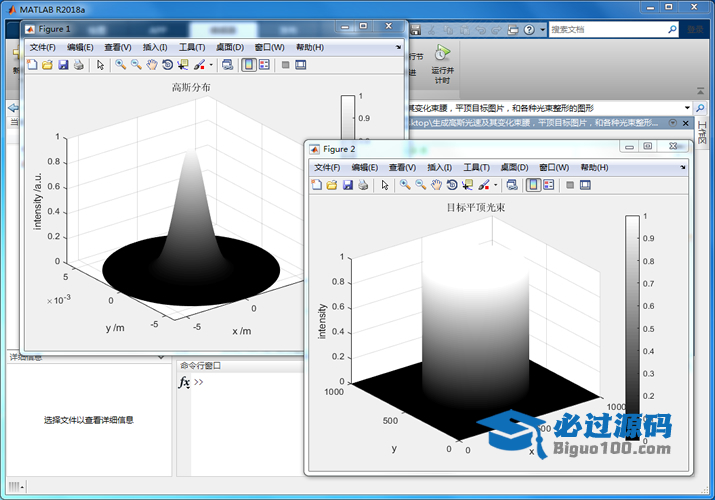Click search magnifier in documentation search box
Screen dimensions: 715x500
tap(672, 30)
